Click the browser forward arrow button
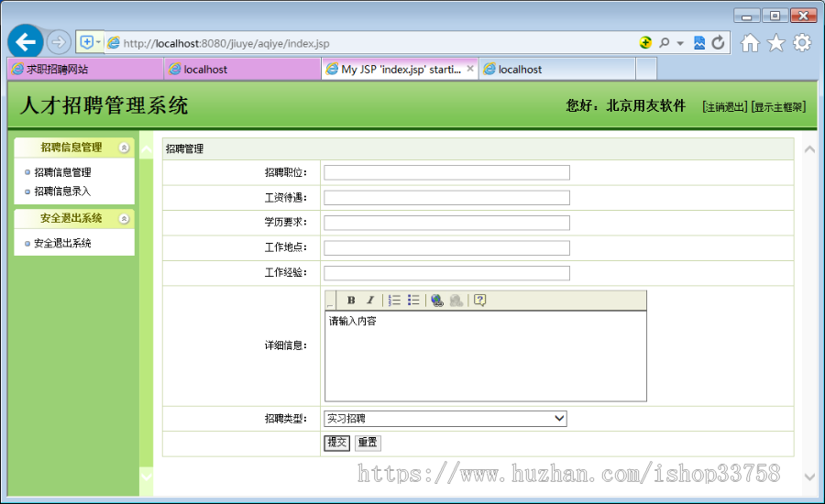Viewport: 825px width, 504px height. 59,42
